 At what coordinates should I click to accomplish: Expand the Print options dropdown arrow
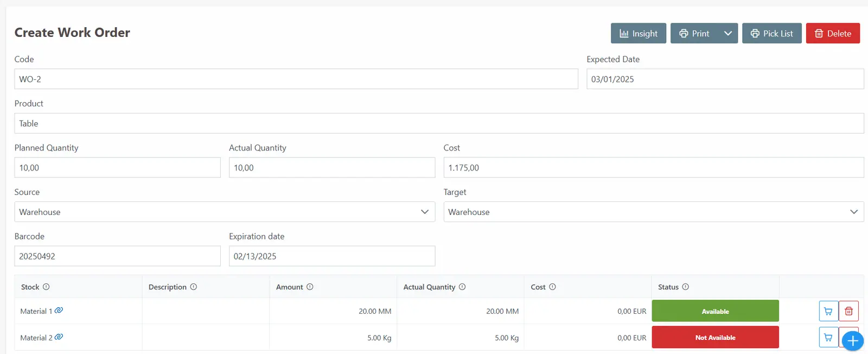coord(727,33)
